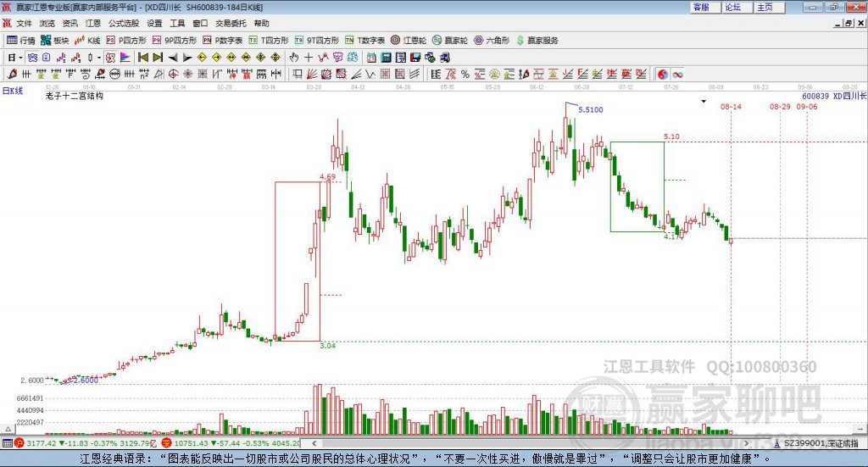Click the spiral drawing tool
868x467 pixels.
pyautogui.click(x=86, y=74)
